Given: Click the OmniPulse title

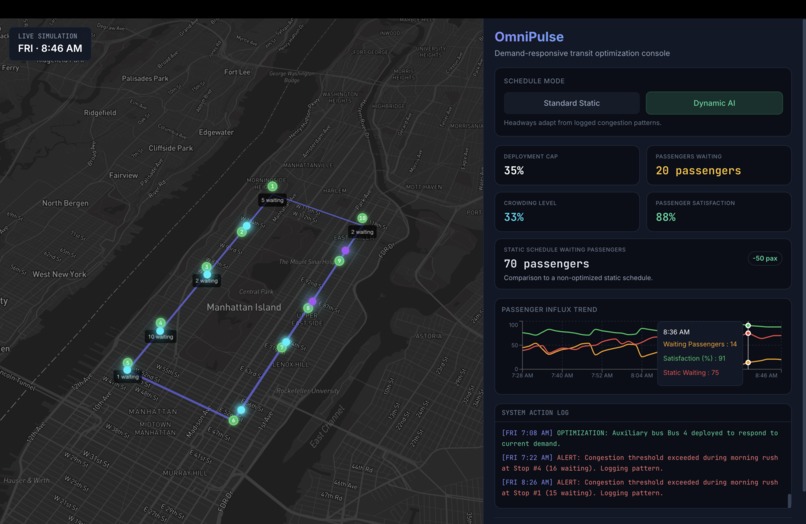Looking at the screenshot, I should tap(529, 37).
